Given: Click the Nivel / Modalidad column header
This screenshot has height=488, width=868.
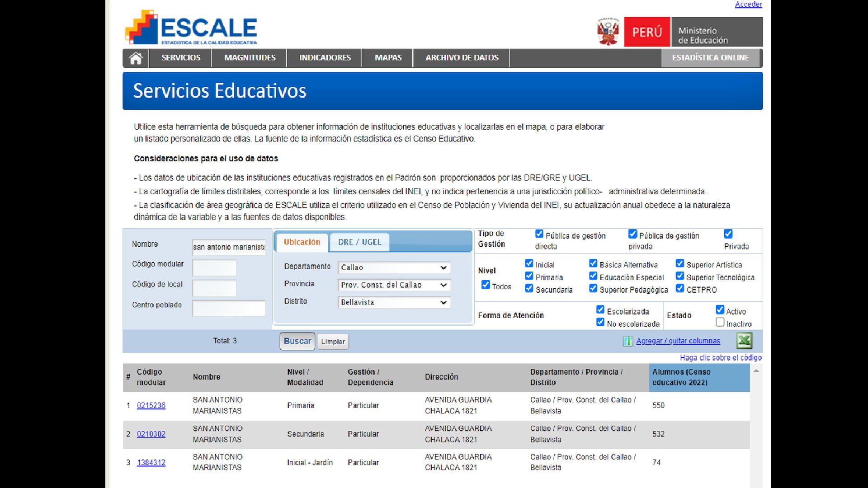Looking at the screenshot, I should (x=305, y=377).
